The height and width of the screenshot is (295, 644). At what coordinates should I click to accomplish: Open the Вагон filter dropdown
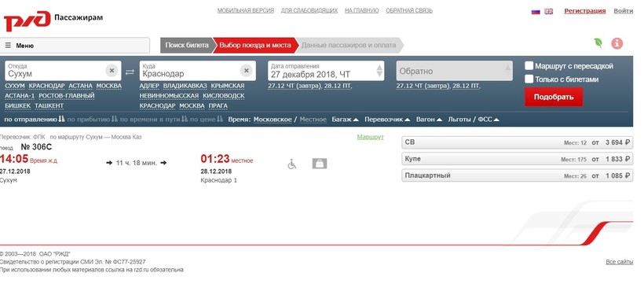coord(429,120)
